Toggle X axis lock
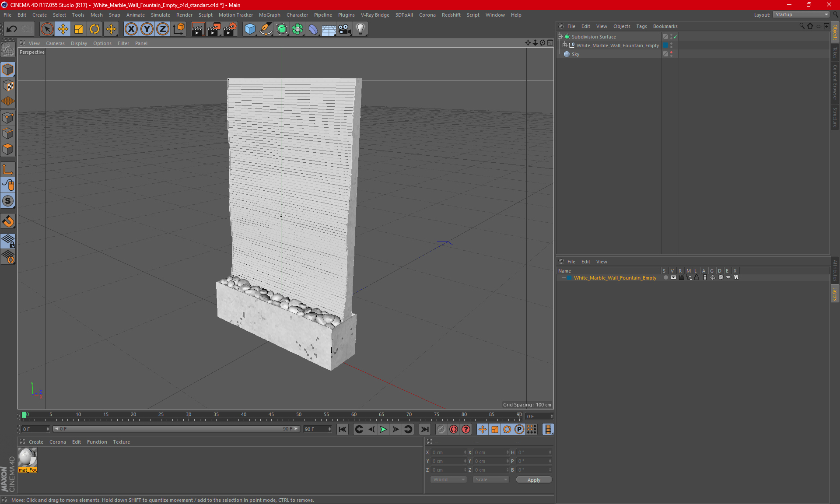840x504 pixels. pos(131,29)
